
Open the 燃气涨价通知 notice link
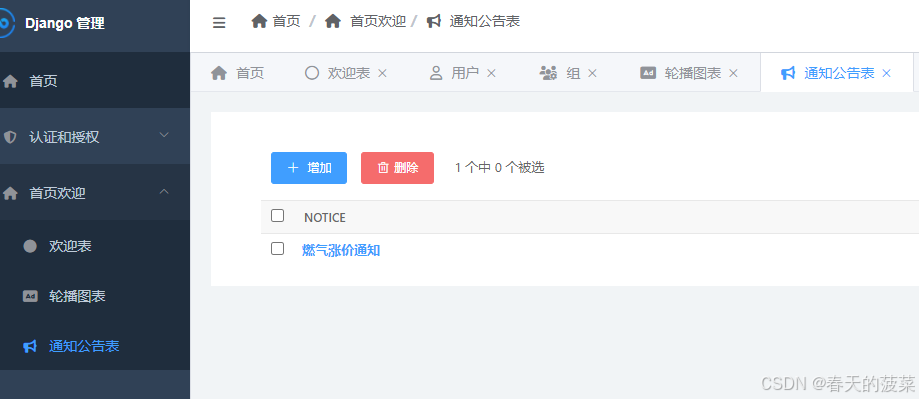point(341,250)
